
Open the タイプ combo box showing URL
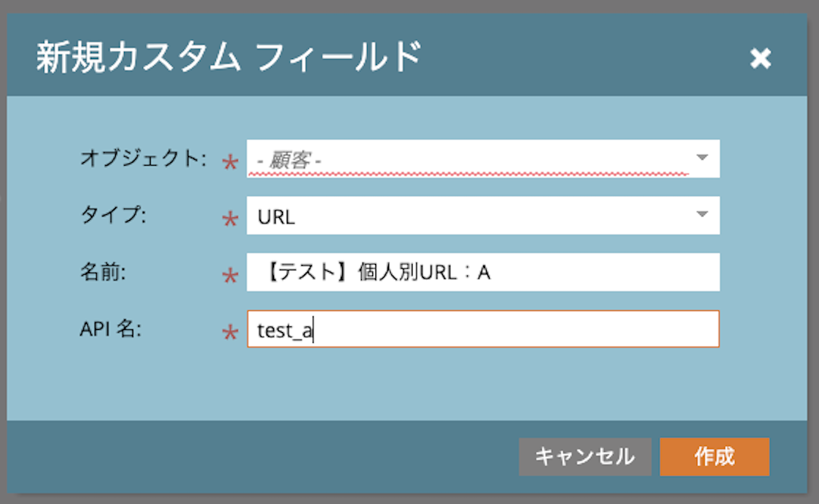click(x=469, y=216)
